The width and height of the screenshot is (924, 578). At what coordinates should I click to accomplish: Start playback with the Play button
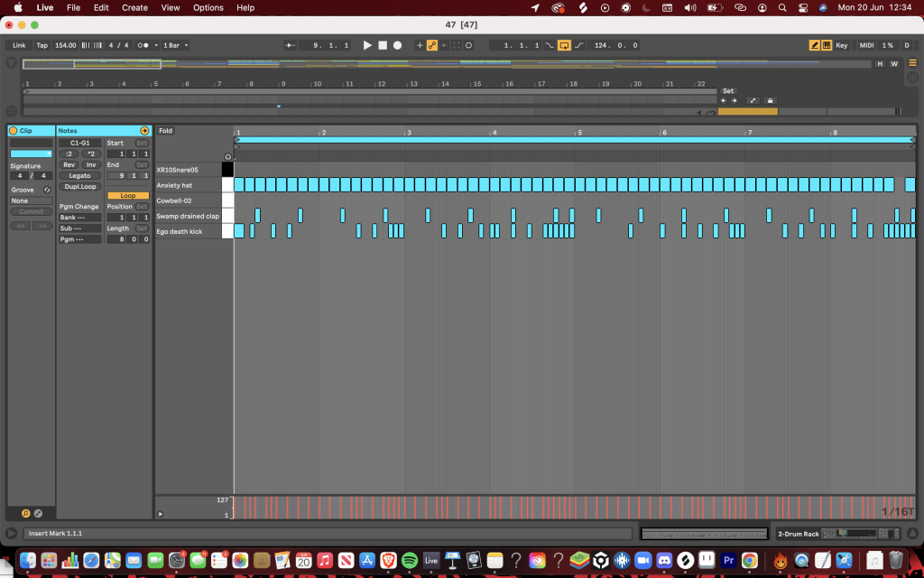click(367, 45)
